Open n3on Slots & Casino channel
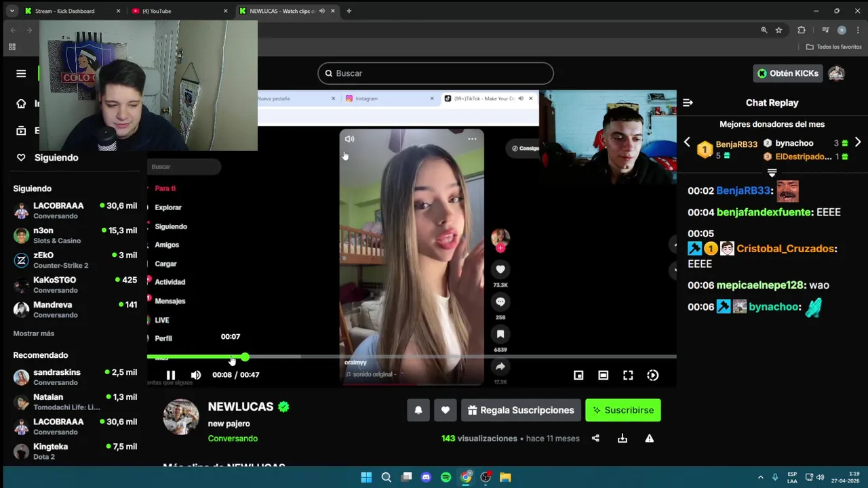 pos(75,235)
